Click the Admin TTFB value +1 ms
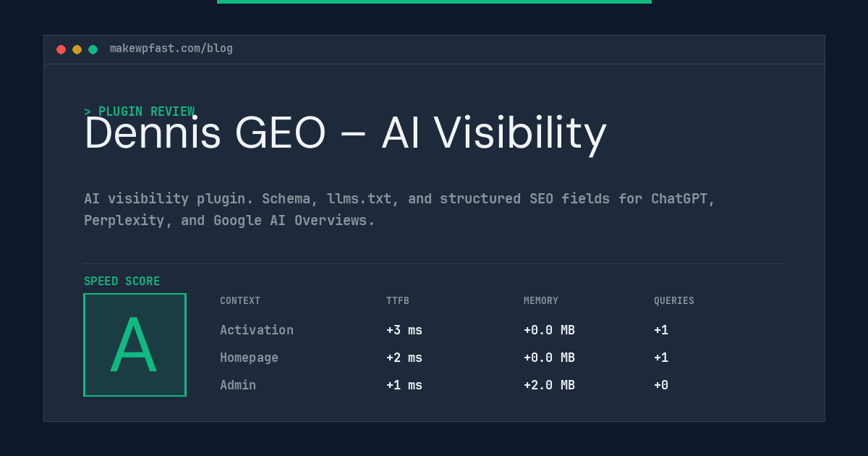The height and width of the screenshot is (456, 868). [404, 385]
